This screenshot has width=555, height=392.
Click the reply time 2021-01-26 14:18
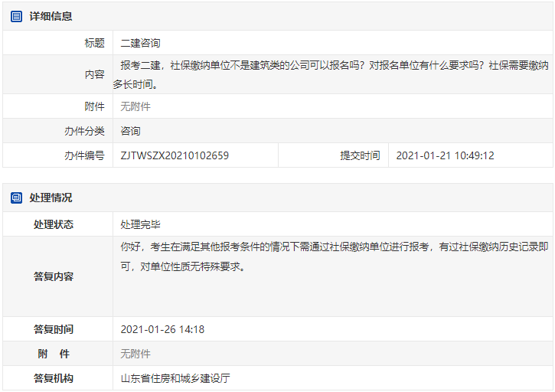point(162,329)
